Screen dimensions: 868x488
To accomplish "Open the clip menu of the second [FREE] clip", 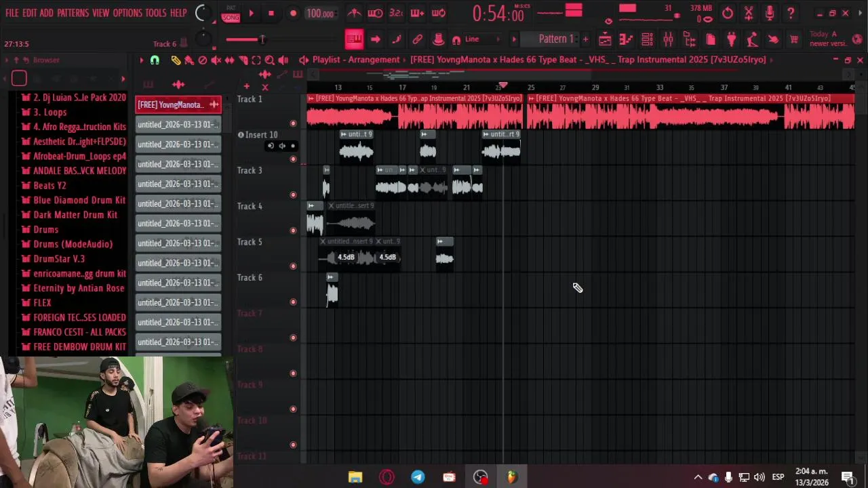I will click(532, 98).
